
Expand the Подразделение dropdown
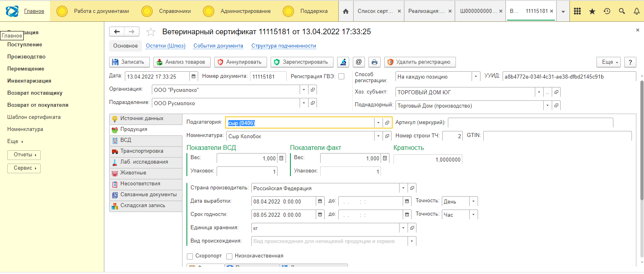click(x=304, y=103)
